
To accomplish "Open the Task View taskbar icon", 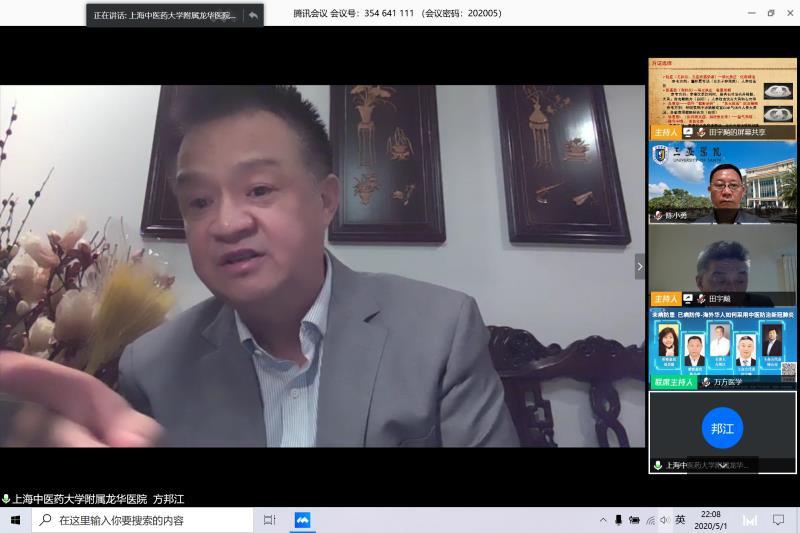I will coord(269,520).
